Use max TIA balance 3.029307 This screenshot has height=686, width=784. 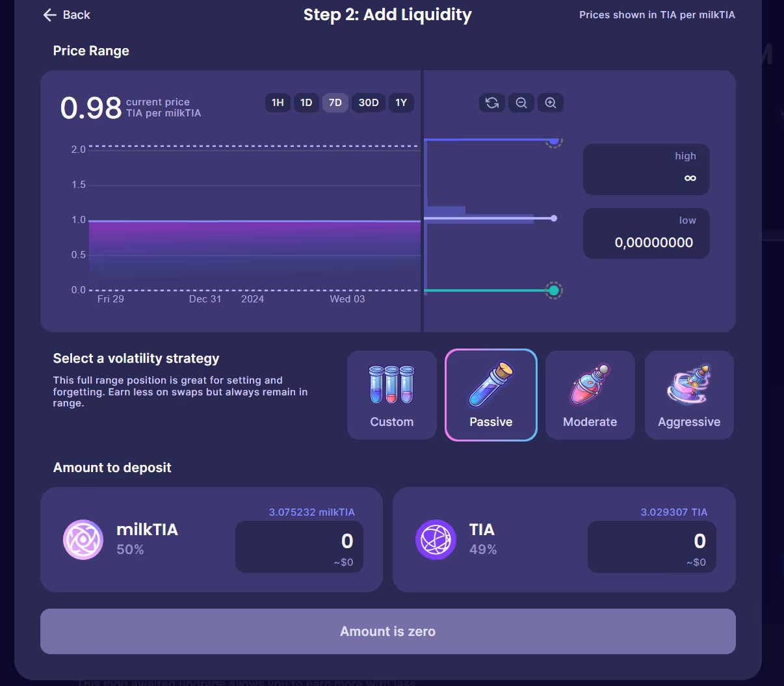pos(673,512)
